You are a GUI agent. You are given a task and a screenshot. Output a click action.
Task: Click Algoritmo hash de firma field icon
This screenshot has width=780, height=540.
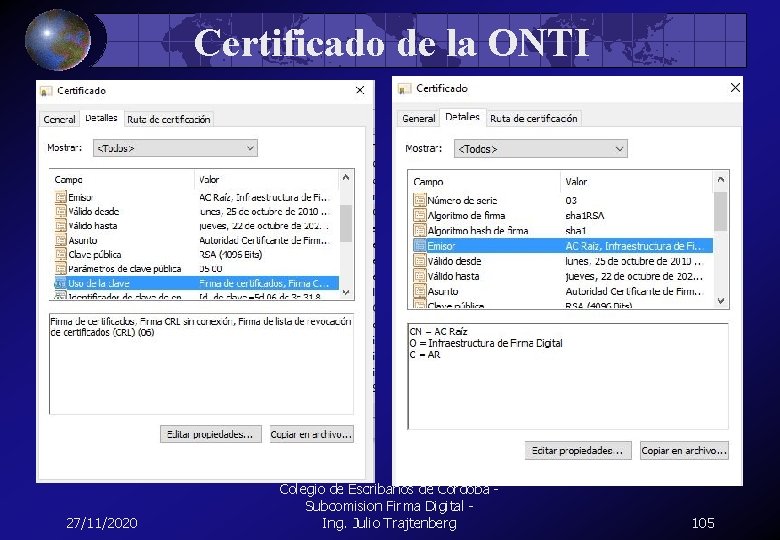click(x=419, y=230)
